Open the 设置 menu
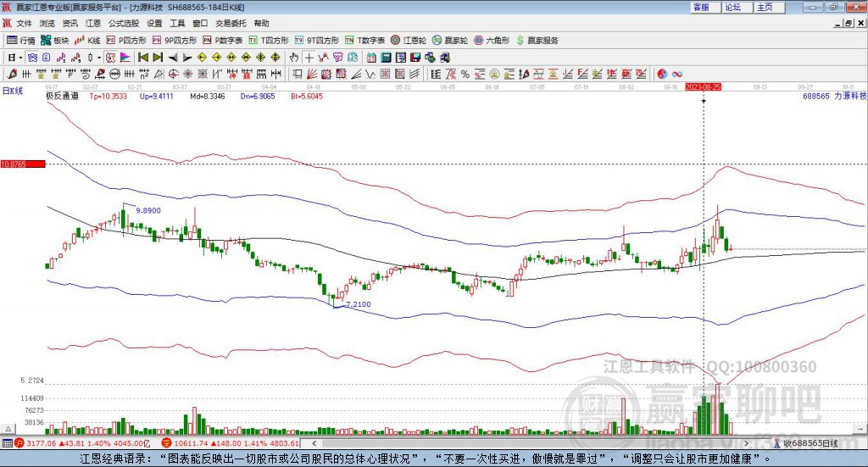 pyautogui.click(x=154, y=23)
